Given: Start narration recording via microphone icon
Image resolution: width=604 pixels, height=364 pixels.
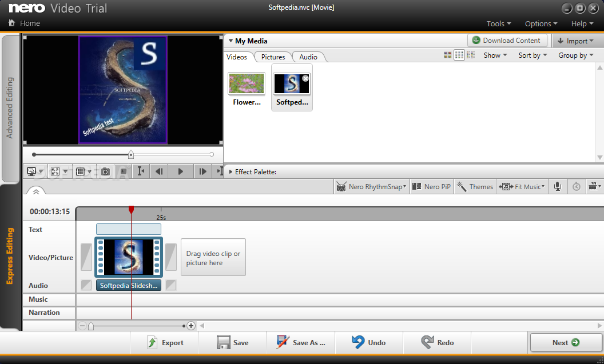Looking at the screenshot, I should pos(558,187).
